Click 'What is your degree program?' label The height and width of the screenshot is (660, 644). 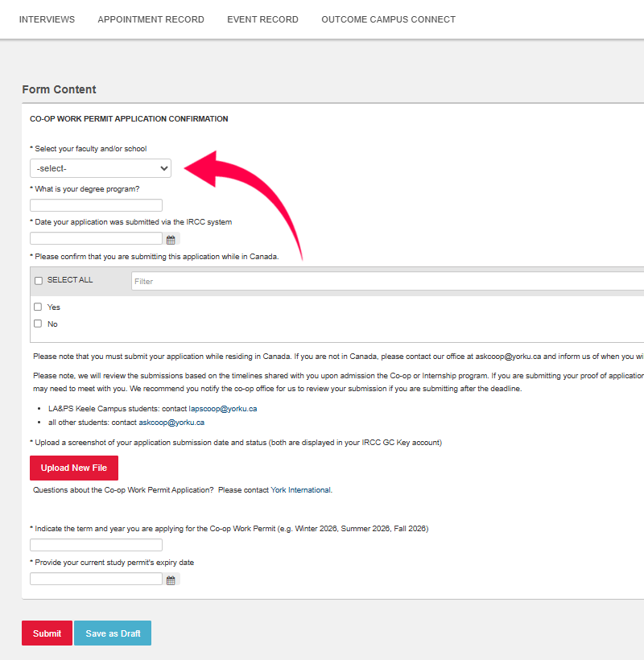point(87,189)
